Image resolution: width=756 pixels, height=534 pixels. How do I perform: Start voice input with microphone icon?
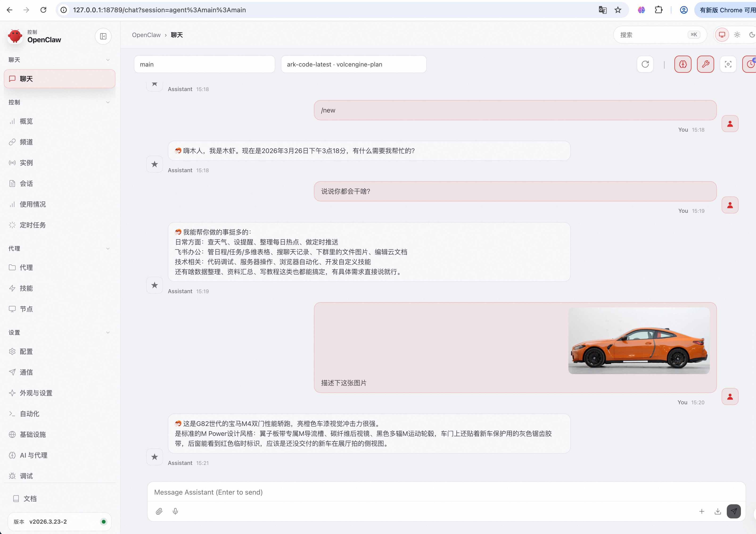coord(175,511)
